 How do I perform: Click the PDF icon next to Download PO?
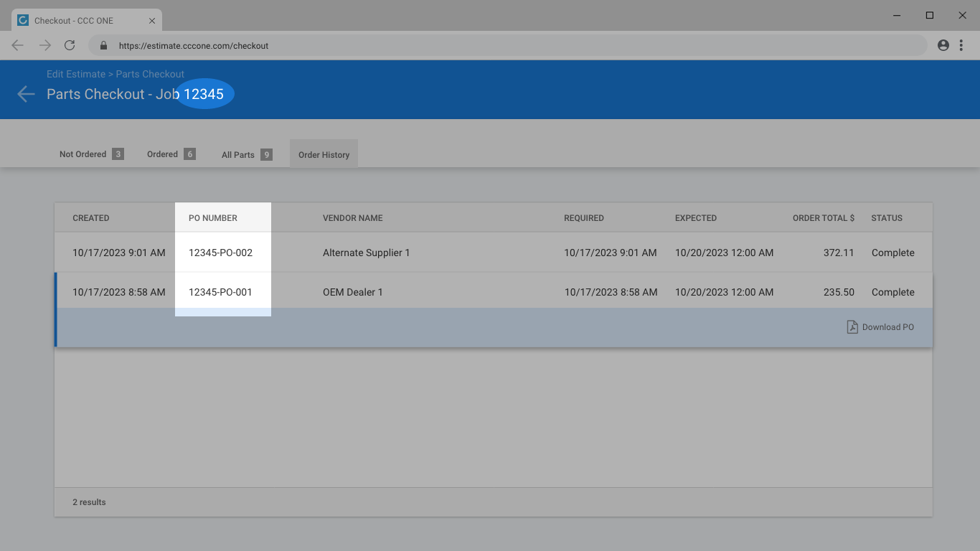pos(852,327)
